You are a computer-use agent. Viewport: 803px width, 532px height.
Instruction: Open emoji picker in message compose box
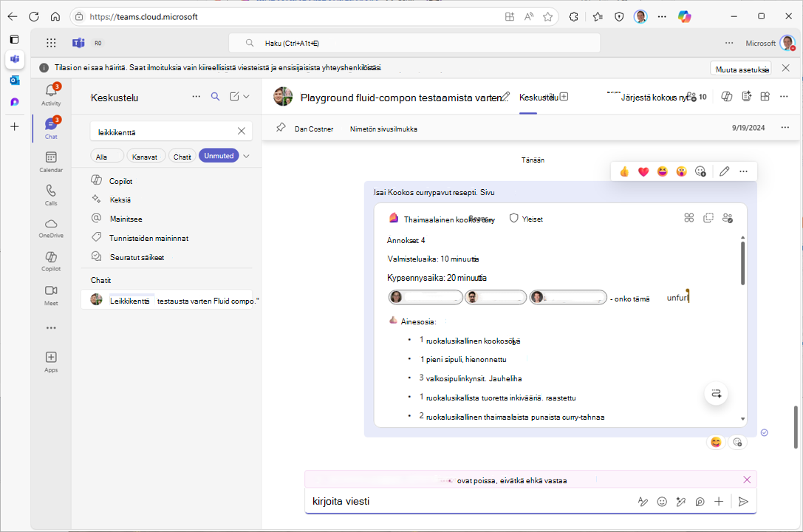662,502
